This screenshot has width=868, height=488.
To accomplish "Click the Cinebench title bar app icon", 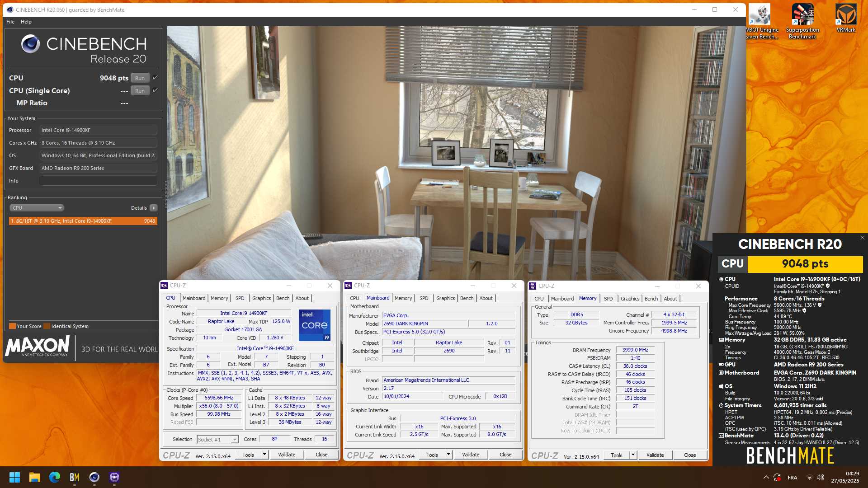I will pyautogui.click(x=10, y=9).
